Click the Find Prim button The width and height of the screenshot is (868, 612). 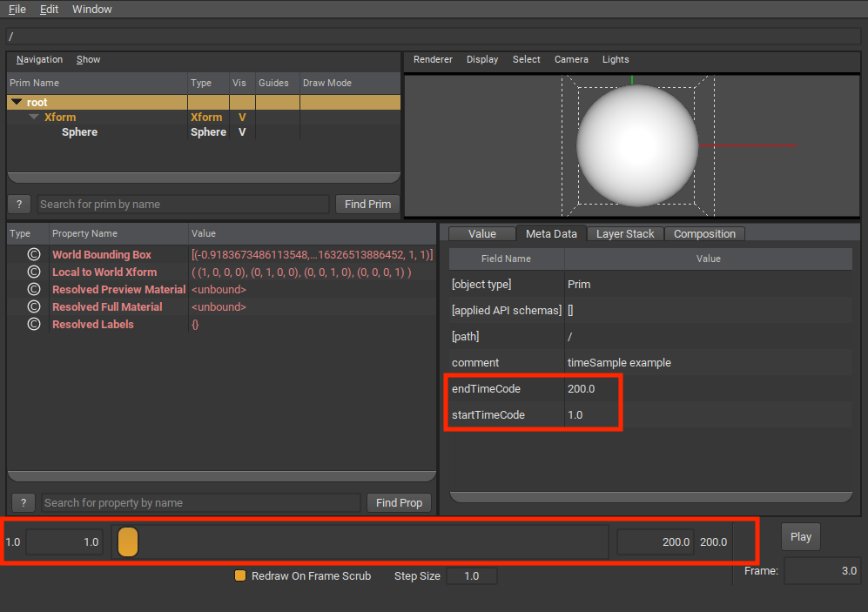367,205
